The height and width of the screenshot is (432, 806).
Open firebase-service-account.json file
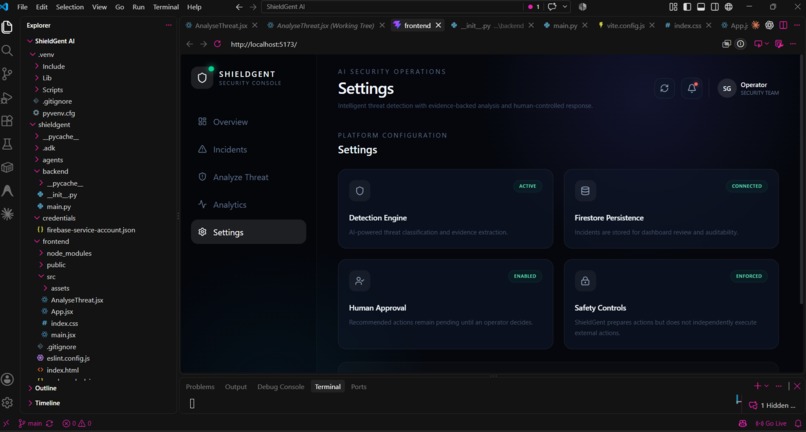(x=91, y=230)
